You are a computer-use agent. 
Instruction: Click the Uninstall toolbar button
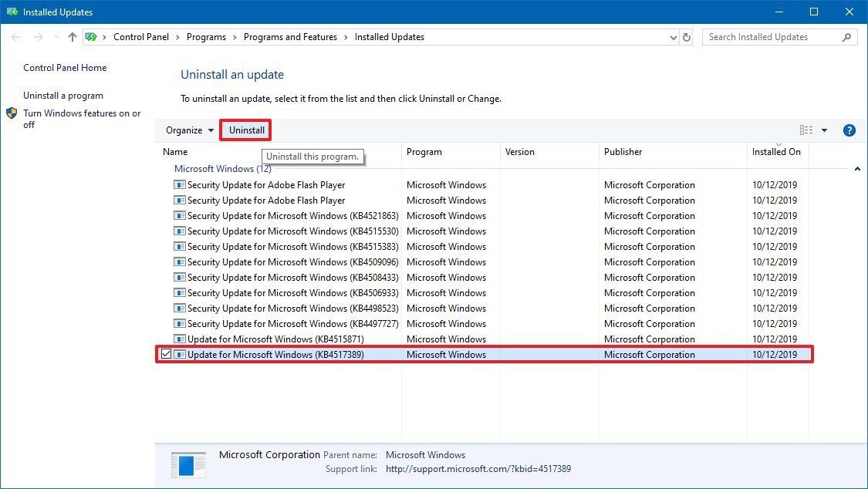click(x=246, y=130)
